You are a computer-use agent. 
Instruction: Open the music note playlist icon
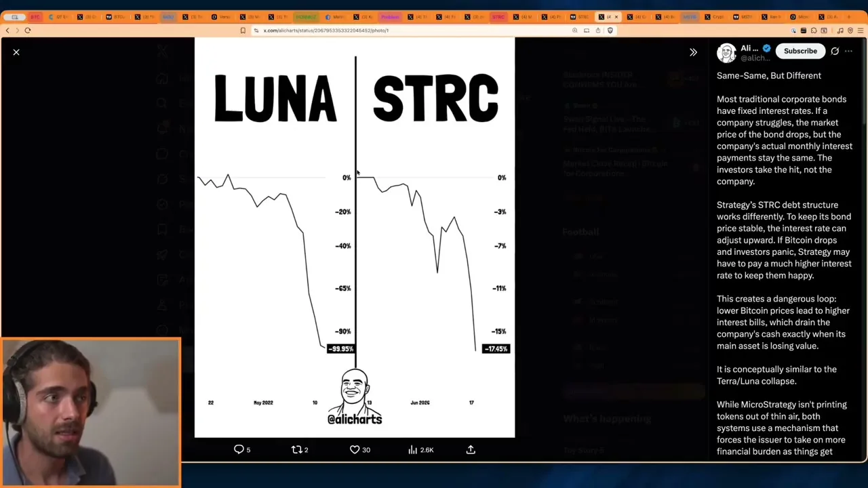pos(840,30)
